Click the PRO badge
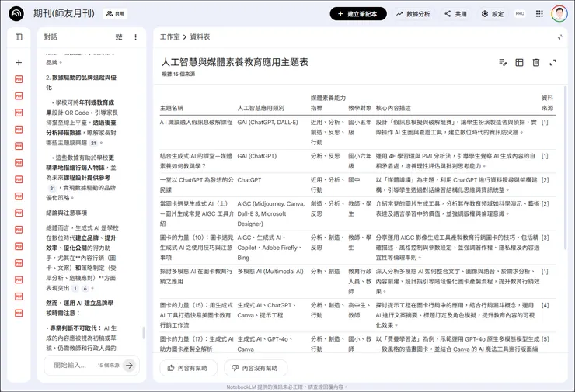The height and width of the screenshot is (392, 575). point(520,13)
